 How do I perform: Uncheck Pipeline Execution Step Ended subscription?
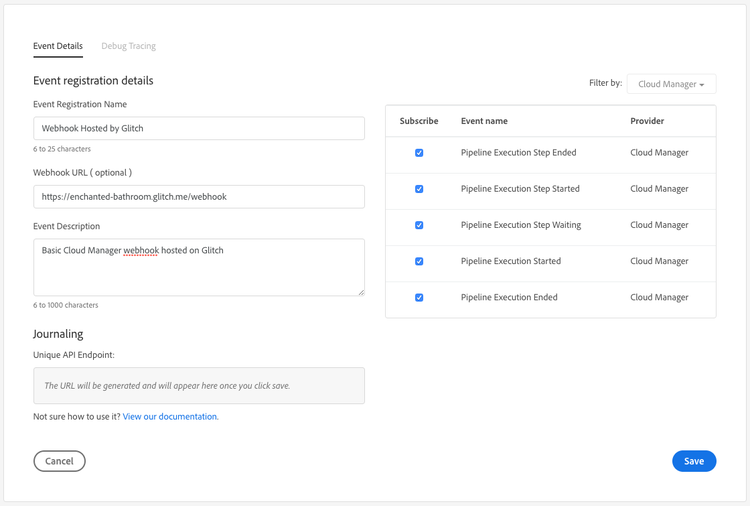[x=419, y=153]
